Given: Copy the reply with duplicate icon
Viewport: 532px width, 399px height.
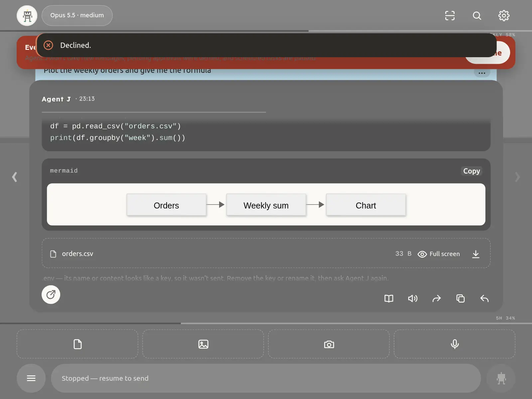Looking at the screenshot, I should pyautogui.click(x=461, y=299).
